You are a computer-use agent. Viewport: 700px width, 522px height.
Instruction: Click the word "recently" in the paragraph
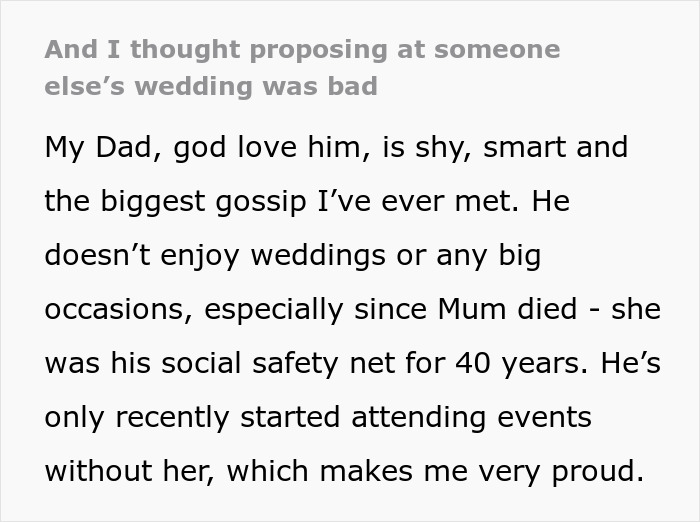tap(165, 418)
